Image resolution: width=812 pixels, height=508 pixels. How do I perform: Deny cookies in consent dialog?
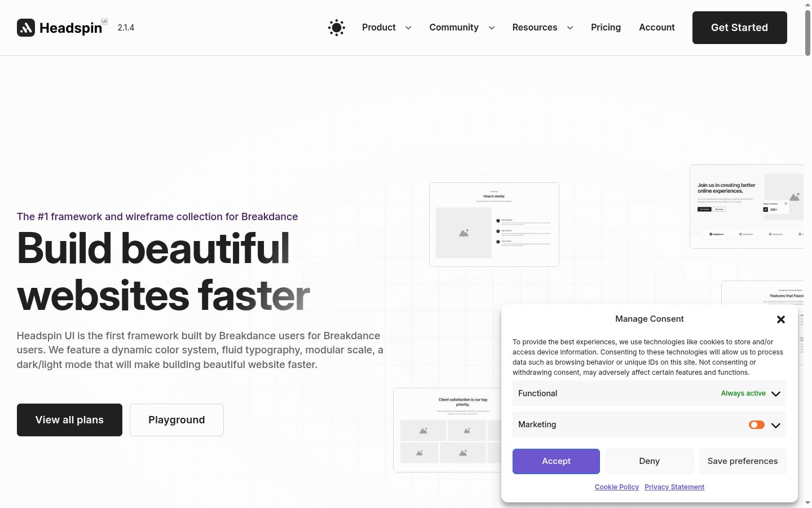[x=650, y=461]
